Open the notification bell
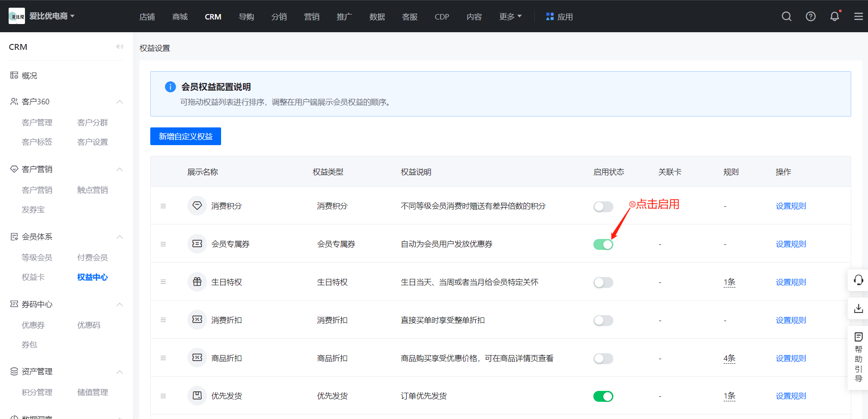 tap(834, 16)
